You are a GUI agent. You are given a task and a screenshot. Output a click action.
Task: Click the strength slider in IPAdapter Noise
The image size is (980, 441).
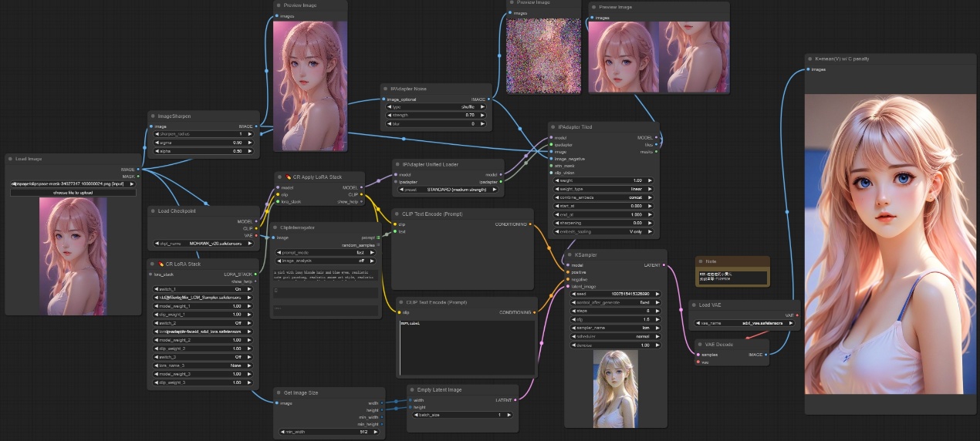tap(435, 115)
